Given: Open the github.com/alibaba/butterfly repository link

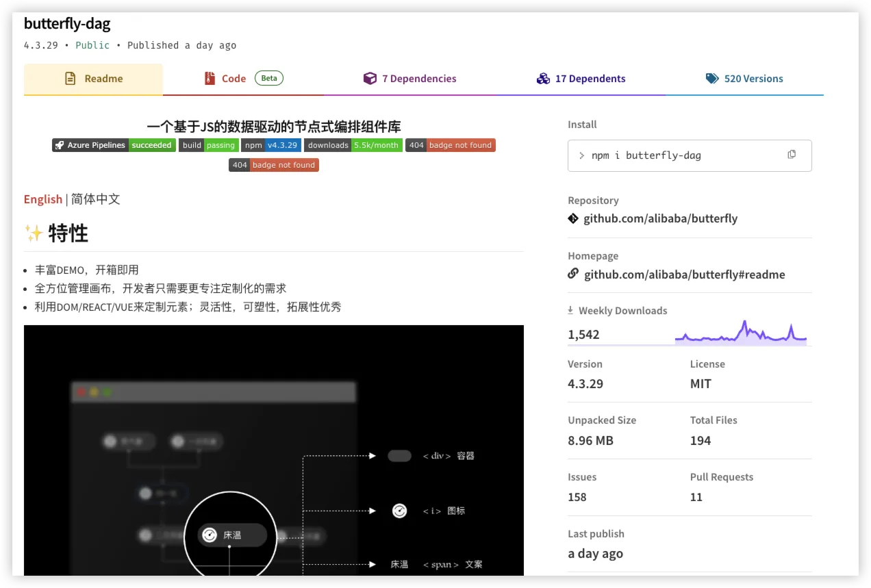Looking at the screenshot, I should [660, 219].
